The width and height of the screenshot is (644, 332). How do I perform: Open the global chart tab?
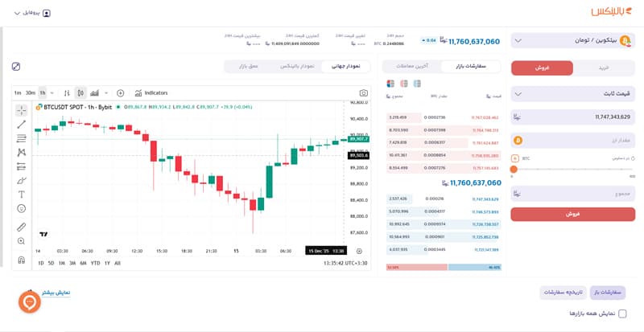point(345,67)
